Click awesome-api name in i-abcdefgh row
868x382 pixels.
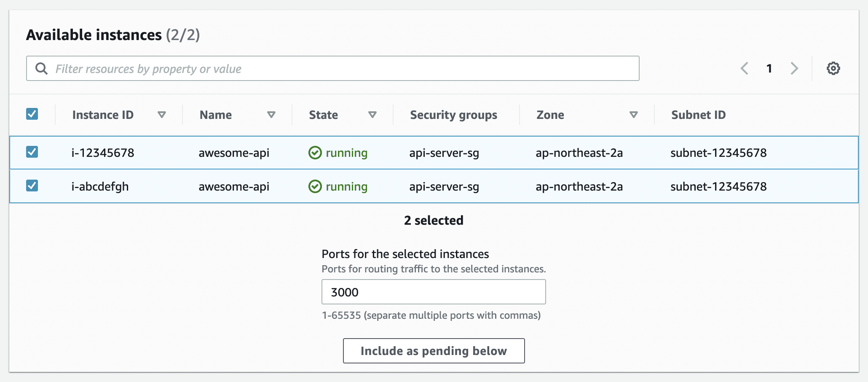click(234, 186)
